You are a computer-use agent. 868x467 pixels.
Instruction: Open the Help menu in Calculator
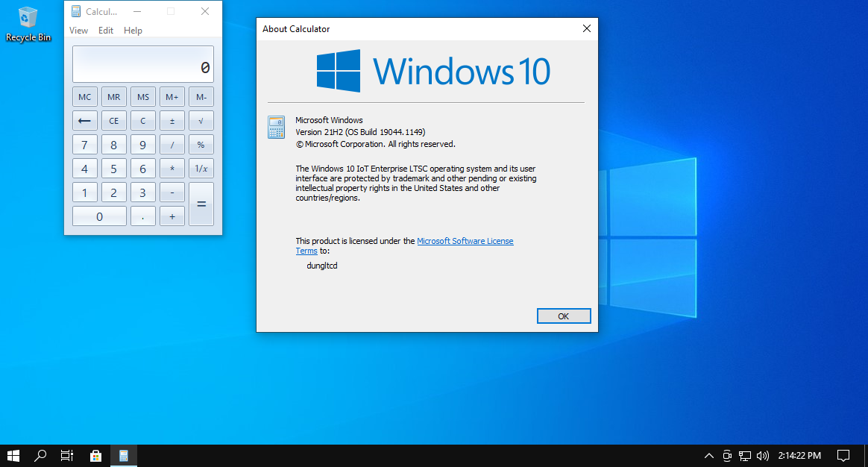click(133, 31)
